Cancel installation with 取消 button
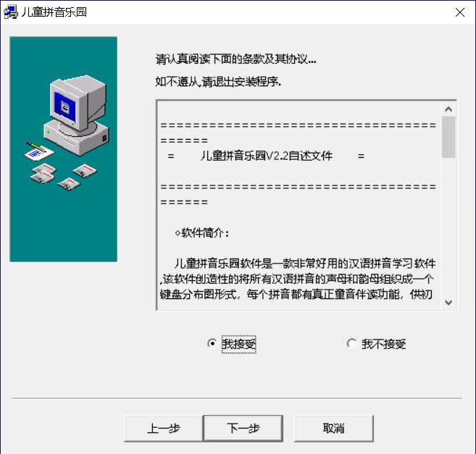This screenshot has height=454, width=476. 333,428
